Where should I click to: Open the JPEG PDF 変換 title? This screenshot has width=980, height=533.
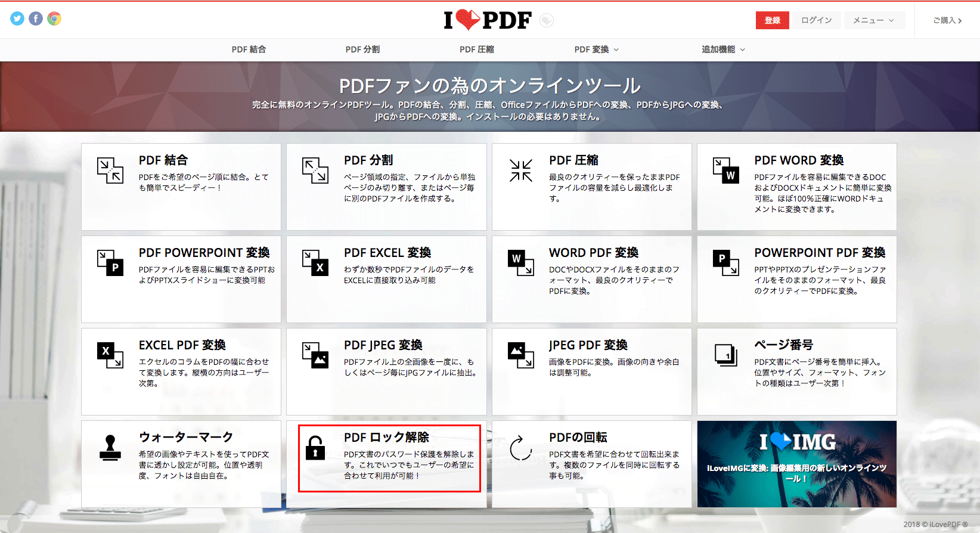pyautogui.click(x=588, y=345)
